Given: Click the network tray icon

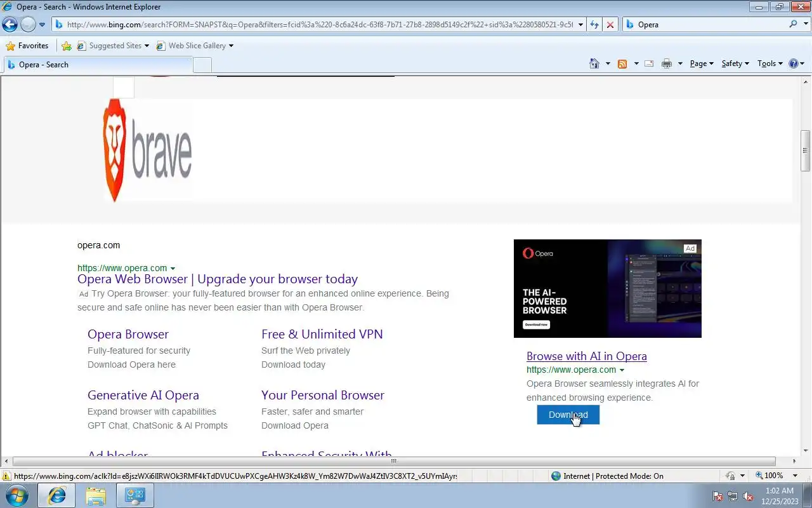Looking at the screenshot, I should (x=733, y=497).
